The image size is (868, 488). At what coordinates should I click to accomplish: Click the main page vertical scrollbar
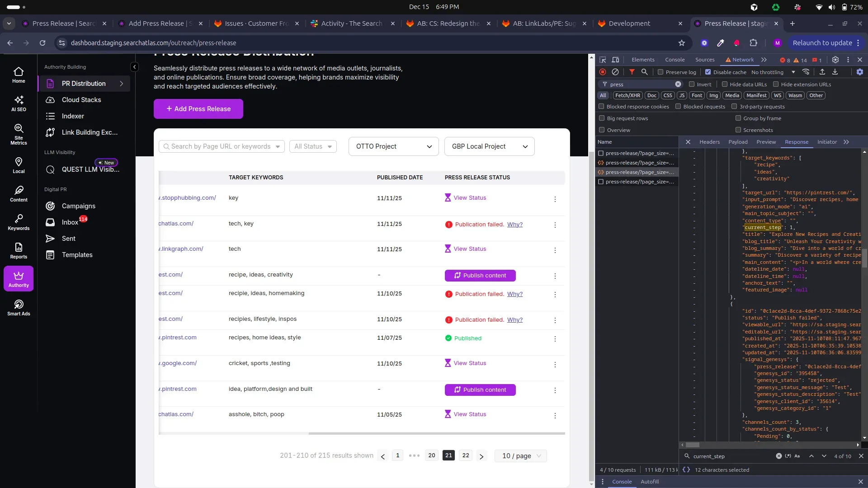pos(591,316)
